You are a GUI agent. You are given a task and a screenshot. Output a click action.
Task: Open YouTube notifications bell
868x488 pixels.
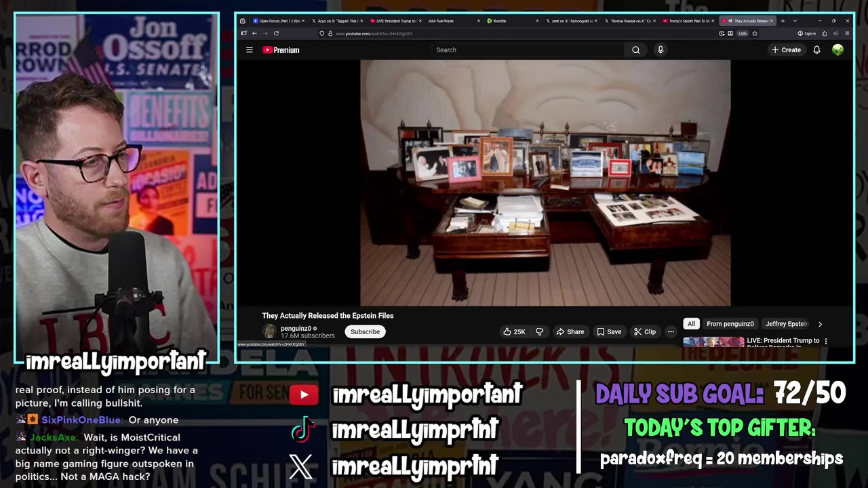pyautogui.click(x=816, y=49)
